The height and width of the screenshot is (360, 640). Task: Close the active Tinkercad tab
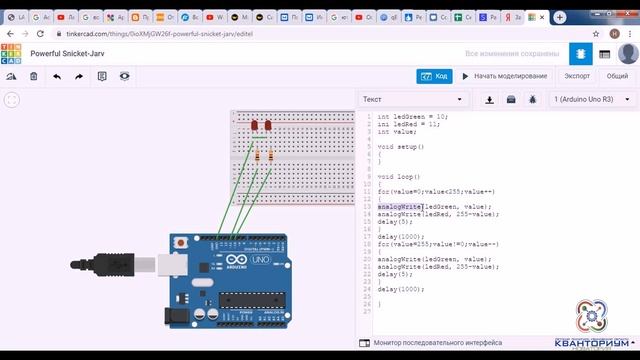point(542,17)
